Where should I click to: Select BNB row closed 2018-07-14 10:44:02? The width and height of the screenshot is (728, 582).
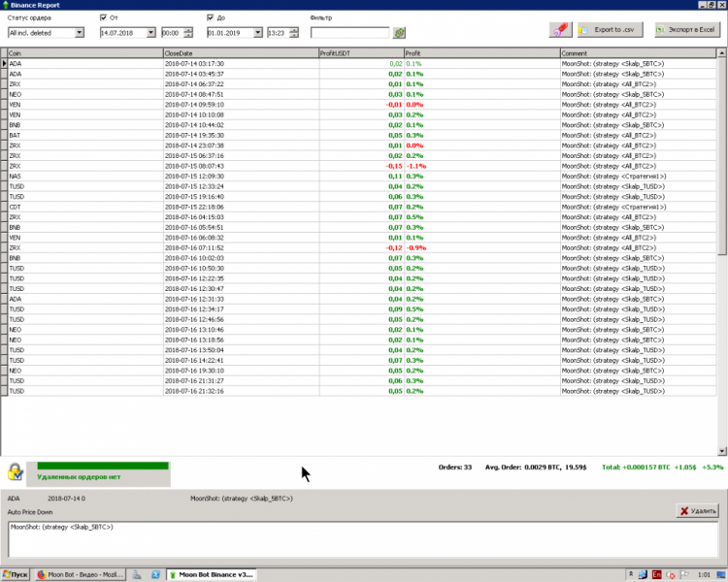358,125
